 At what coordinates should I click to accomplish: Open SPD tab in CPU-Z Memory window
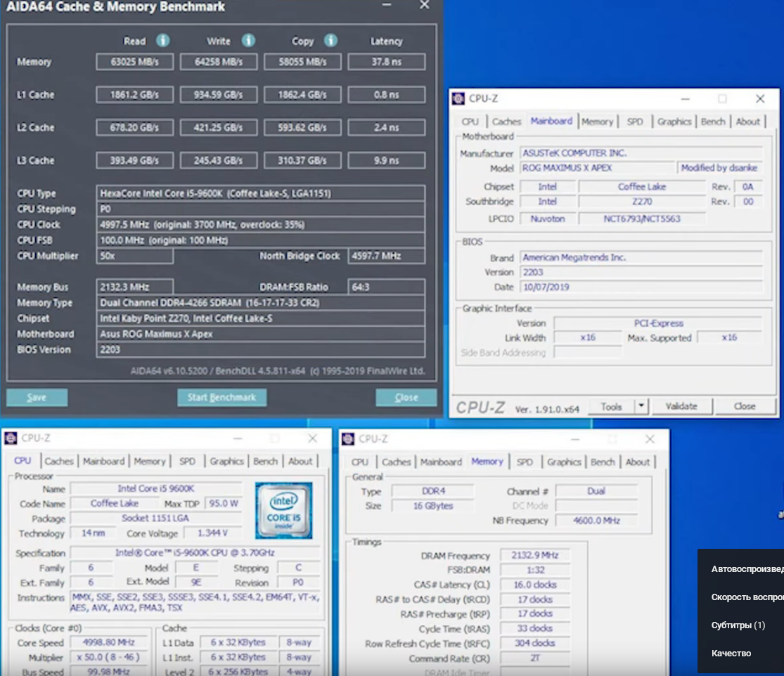pyautogui.click(x=525, y=462)
